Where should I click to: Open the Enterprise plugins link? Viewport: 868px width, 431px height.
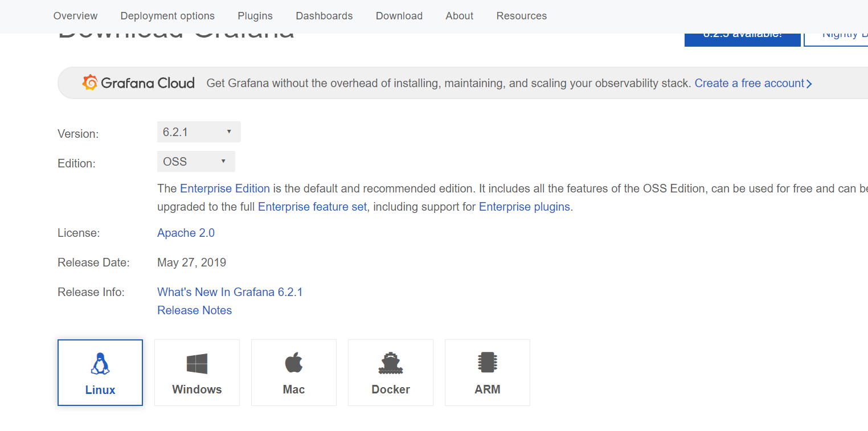tap(525, 207)
